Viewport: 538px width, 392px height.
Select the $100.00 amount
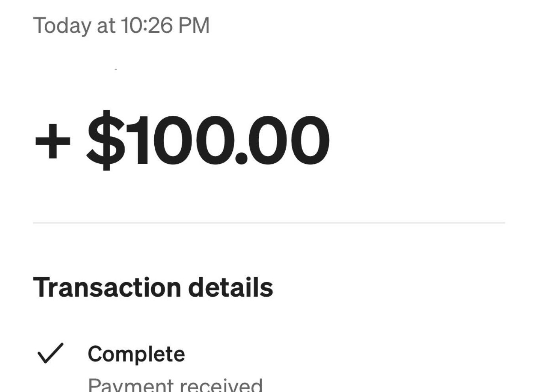pyautogui.click(x=208, y=140)
